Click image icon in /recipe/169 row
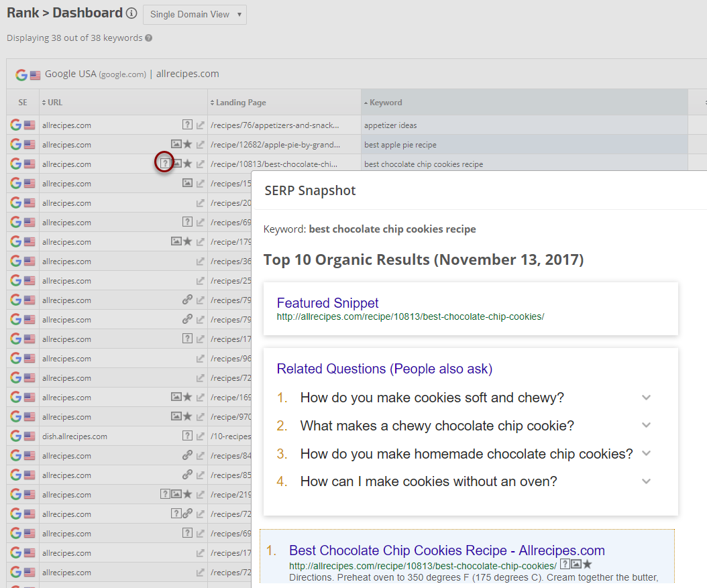 [x=176, y=396]
